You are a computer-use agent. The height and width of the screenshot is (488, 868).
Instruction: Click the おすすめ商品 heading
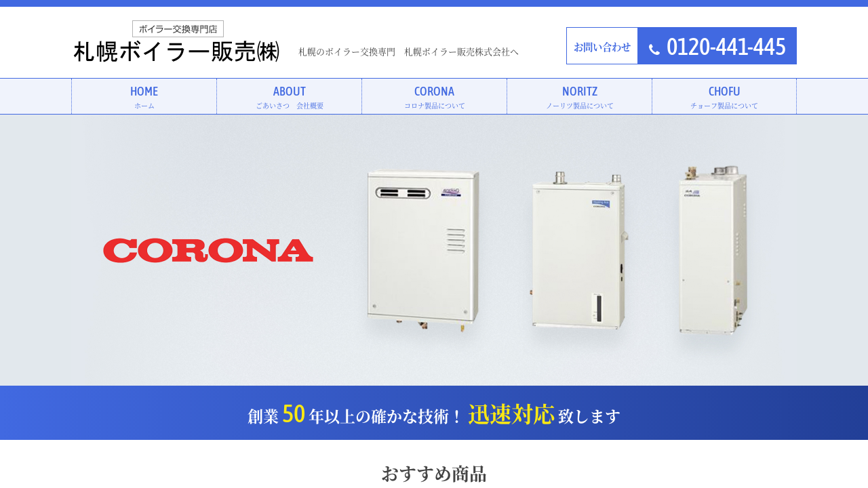pyautogui.click(x=434, y=474)
